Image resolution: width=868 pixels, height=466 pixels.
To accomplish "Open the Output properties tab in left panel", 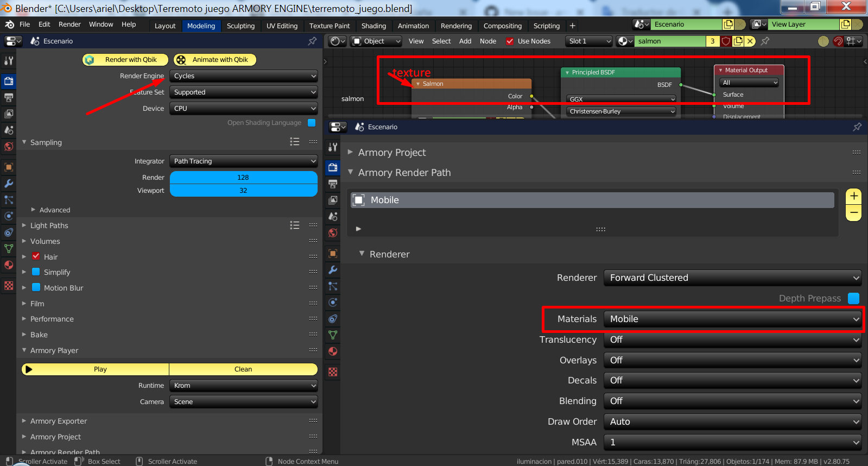I will pyautogui.click(x=9, y=97).
